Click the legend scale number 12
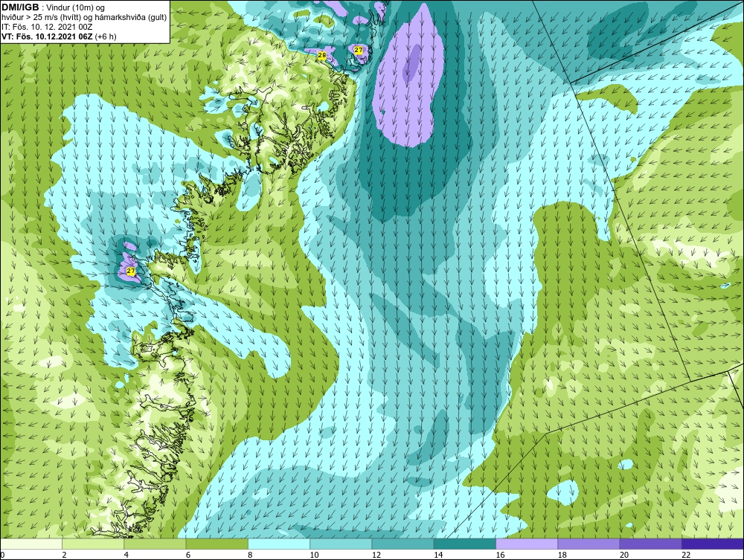Screen dimensions: 744x560 pyautogui.click(x=376, y=555)
